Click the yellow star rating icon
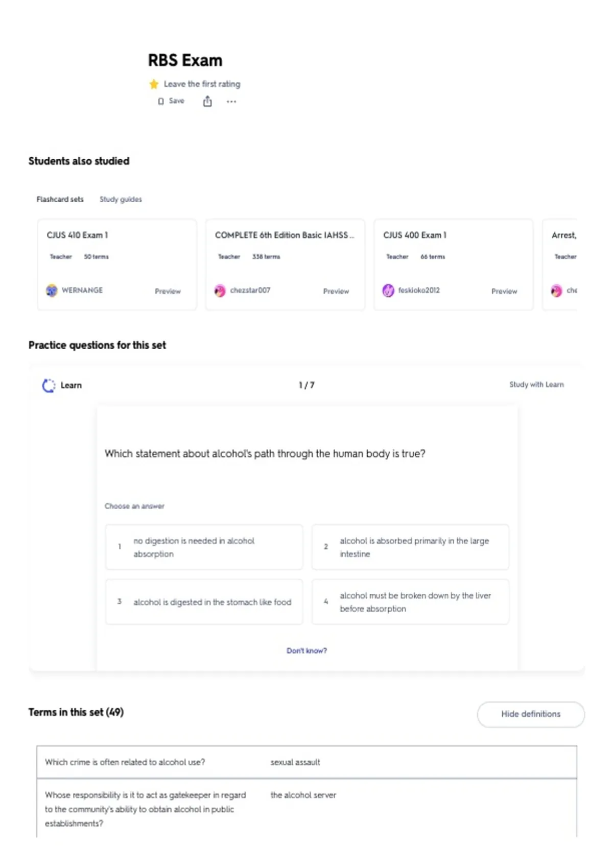The height and width of the screenshot is (868, 613). [x=154, y=84]
